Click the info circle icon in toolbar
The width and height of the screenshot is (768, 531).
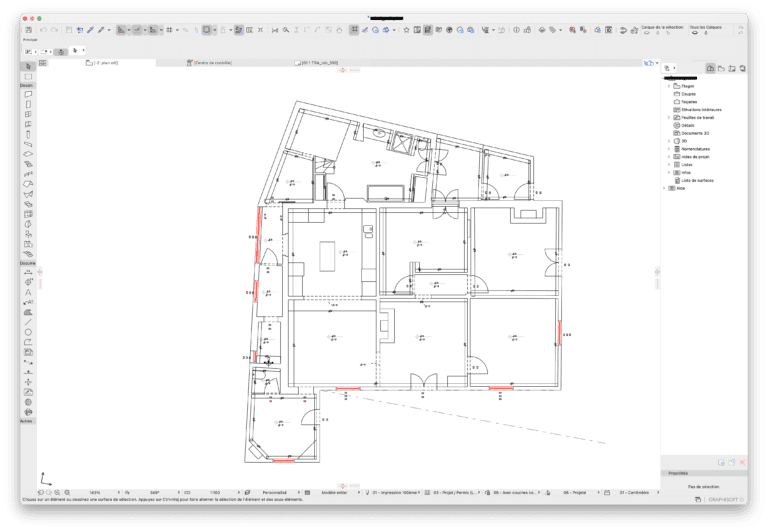516,30
